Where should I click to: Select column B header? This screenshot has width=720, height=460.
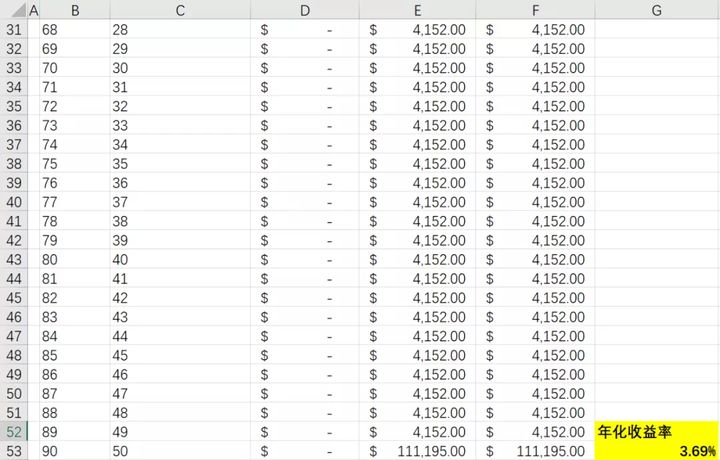[x=74, y=10]
